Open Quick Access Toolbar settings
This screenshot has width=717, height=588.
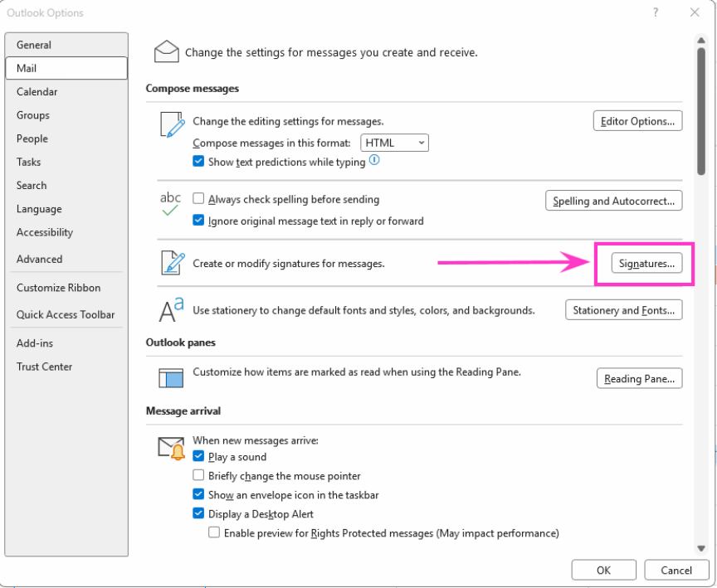click(x=66, y=314)
